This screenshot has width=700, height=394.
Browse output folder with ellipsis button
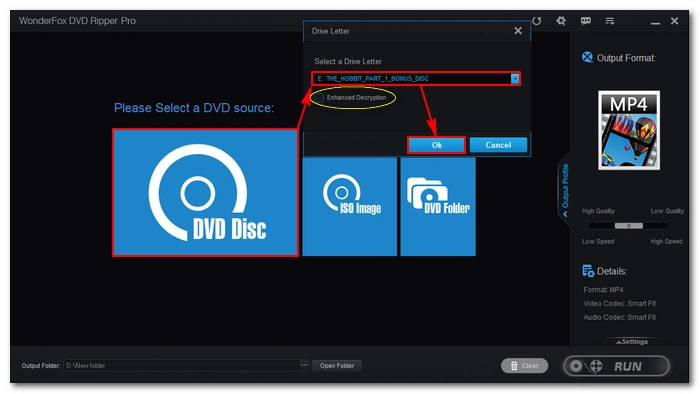click(x=304, y=365)
